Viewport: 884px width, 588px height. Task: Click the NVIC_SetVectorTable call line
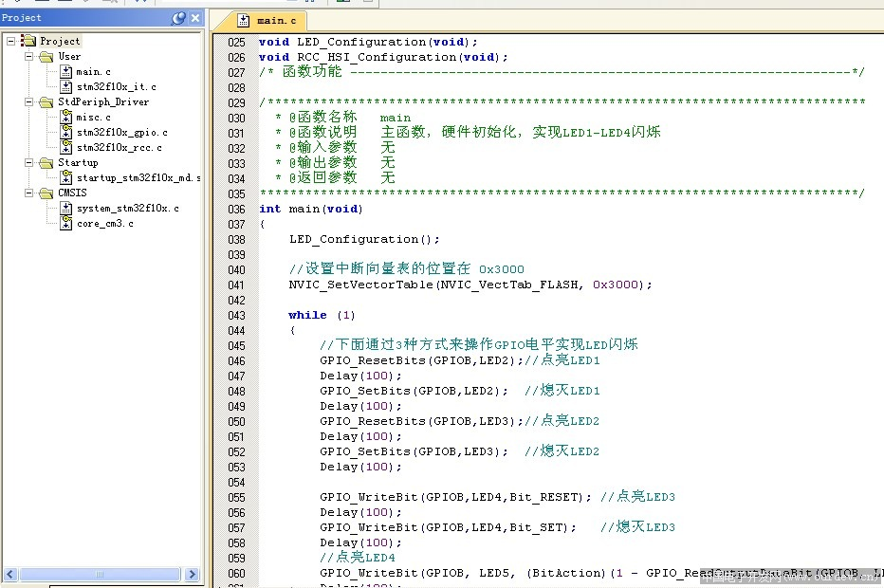pos(470,285)
